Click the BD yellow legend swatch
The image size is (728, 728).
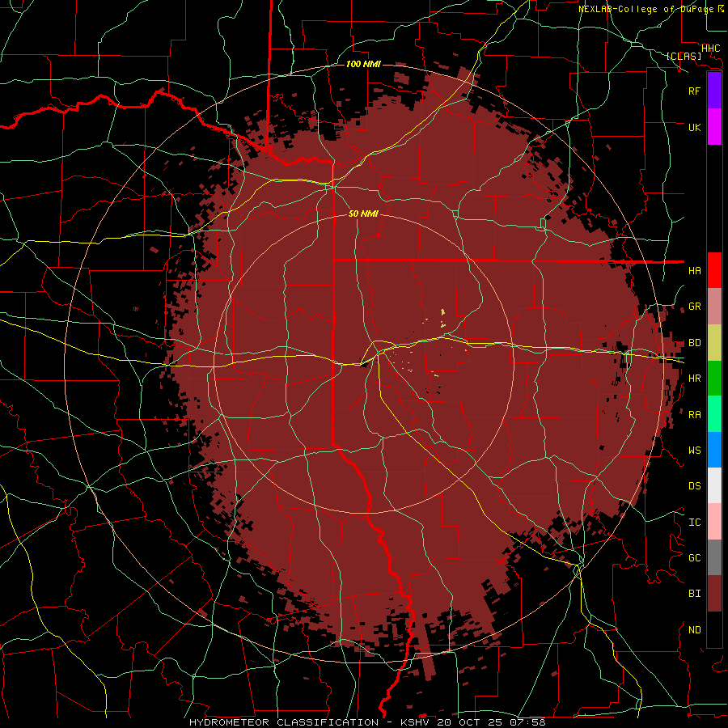(x=714, y=343)
